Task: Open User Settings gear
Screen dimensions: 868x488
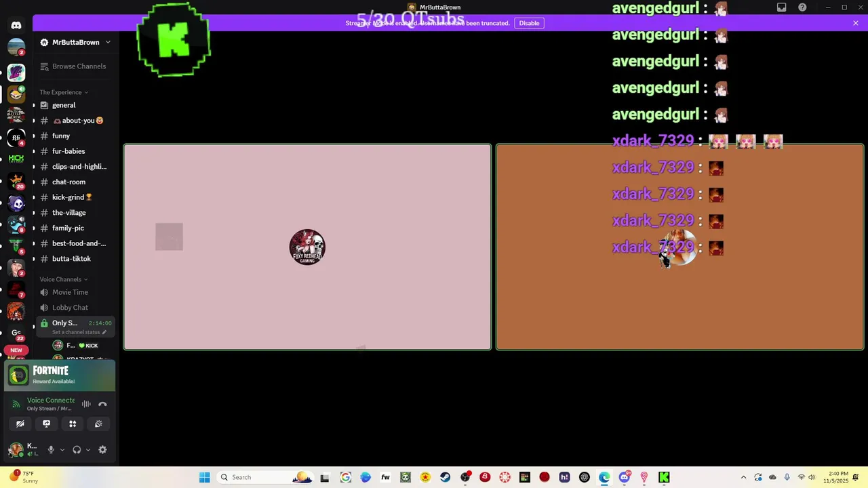Action: click(102, 449)
